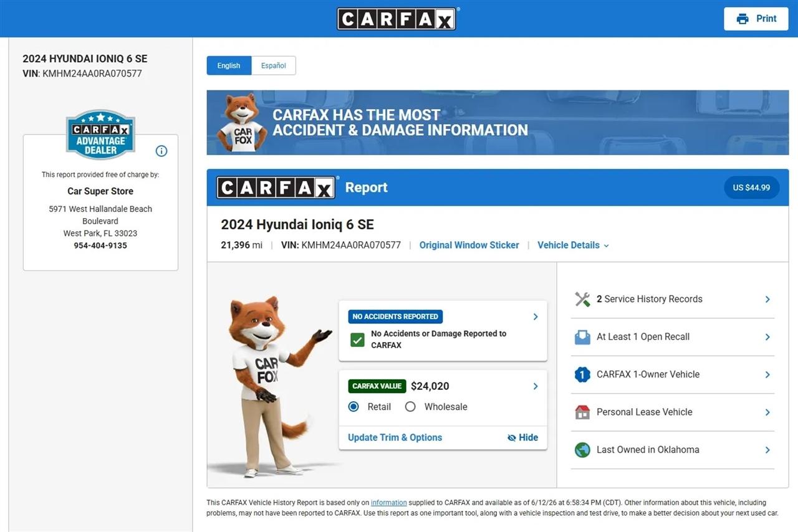Click the CARFAX logo in header
This screenshot has height=532, width=798.
pyautogui.click(x=397, y=19)
